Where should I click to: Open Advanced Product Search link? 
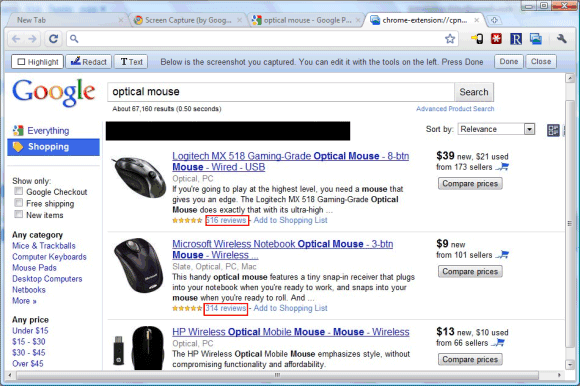[x=455, y=109]
